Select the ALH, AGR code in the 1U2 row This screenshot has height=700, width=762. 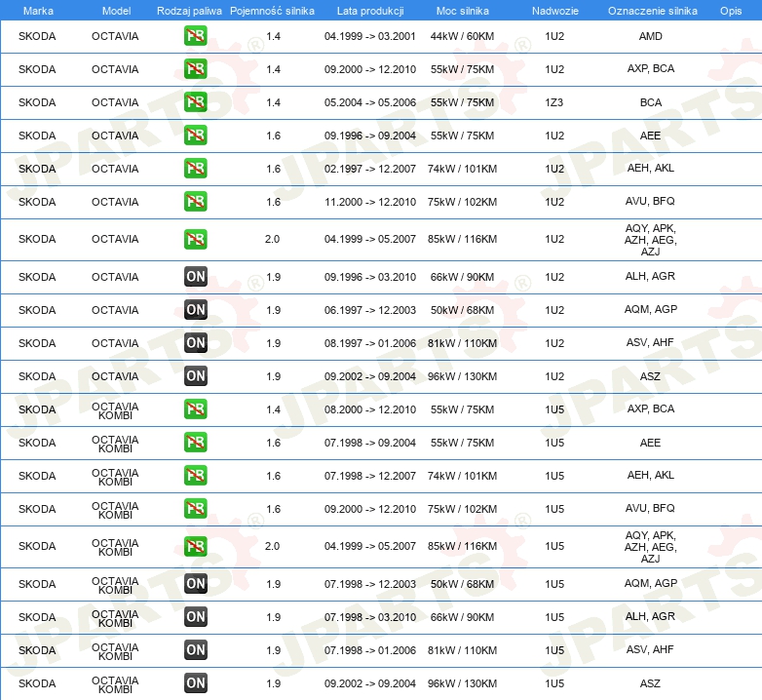(650, 276)
